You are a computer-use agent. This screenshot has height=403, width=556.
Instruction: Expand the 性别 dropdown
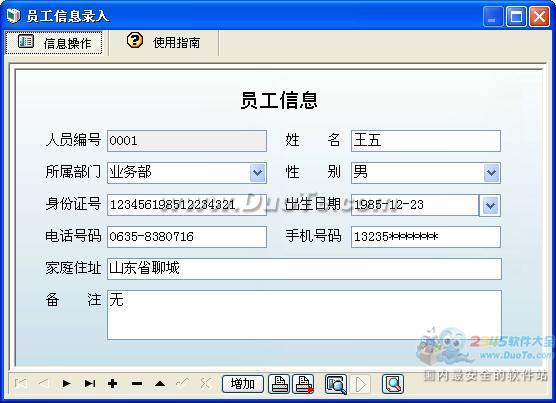pos(491,173)
